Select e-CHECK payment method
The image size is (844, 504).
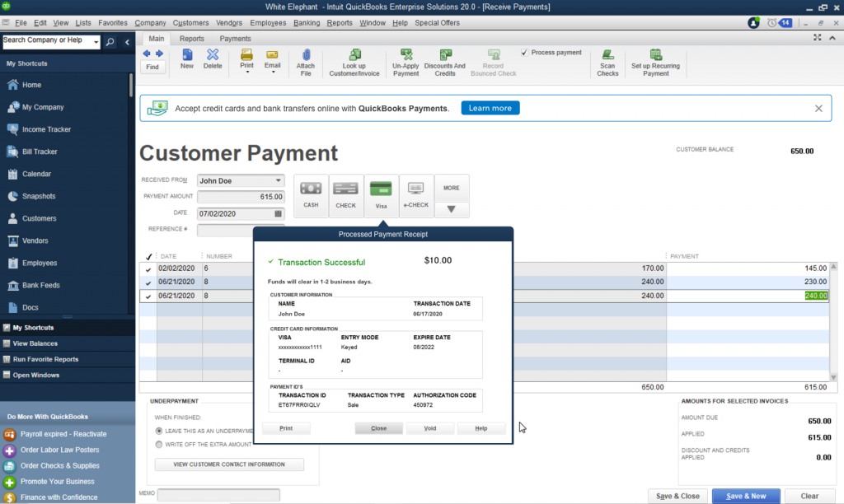click(416, 196)
